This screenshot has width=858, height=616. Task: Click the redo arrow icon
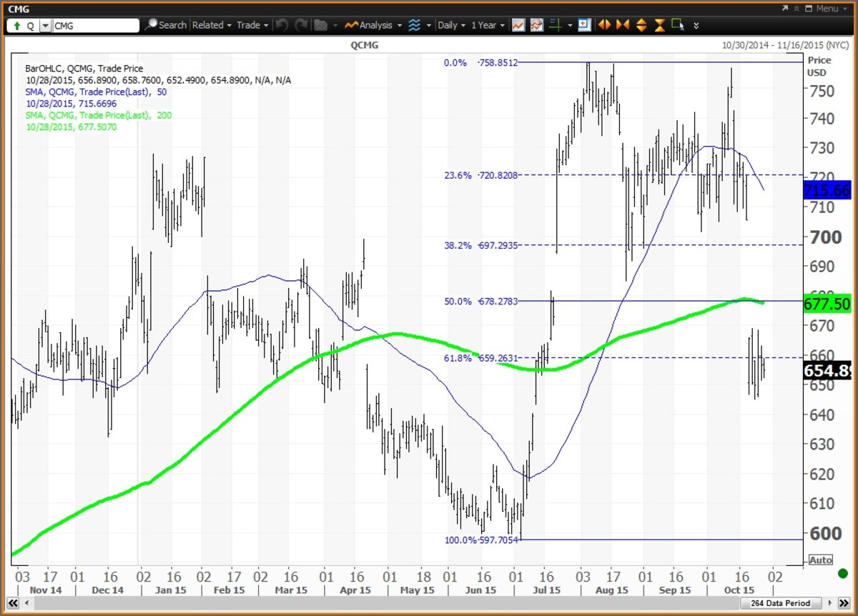click(x=300, y=25)
